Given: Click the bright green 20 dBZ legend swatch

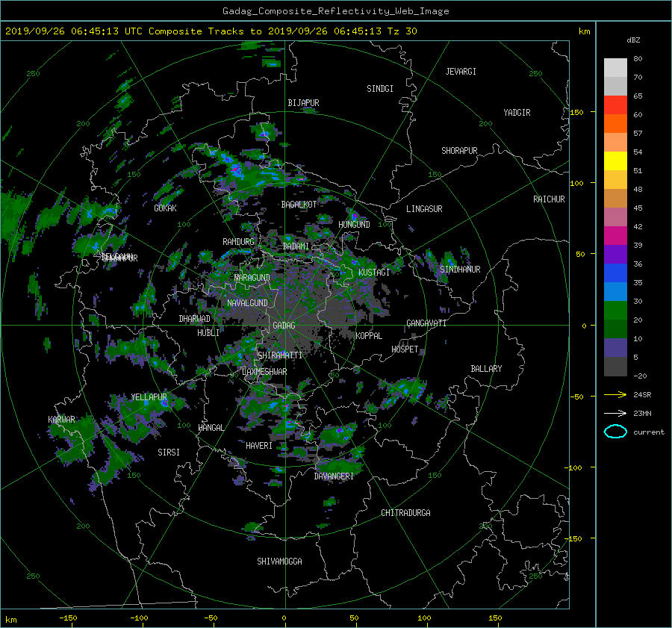Looking at the screenshot, I should pos(615,311).
